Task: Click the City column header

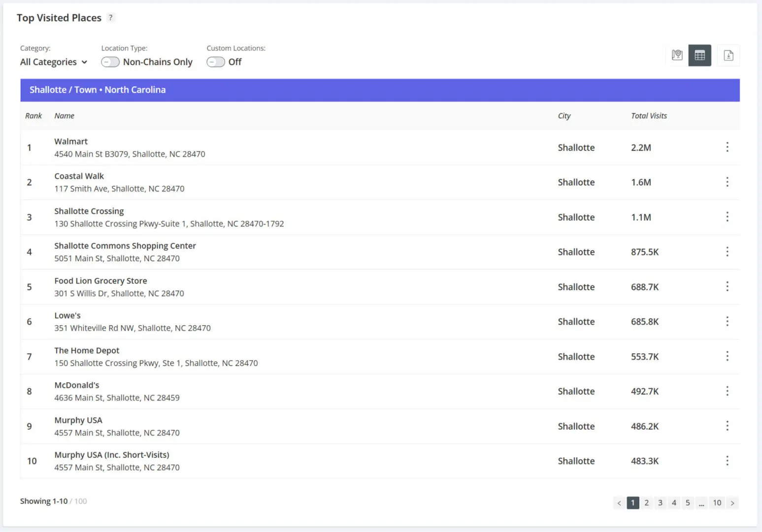Action: [x=564, y=116]
